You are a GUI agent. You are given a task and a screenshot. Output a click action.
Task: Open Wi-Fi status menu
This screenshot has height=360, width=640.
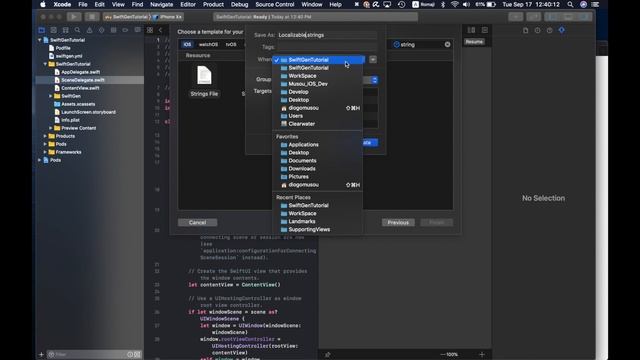455,4
